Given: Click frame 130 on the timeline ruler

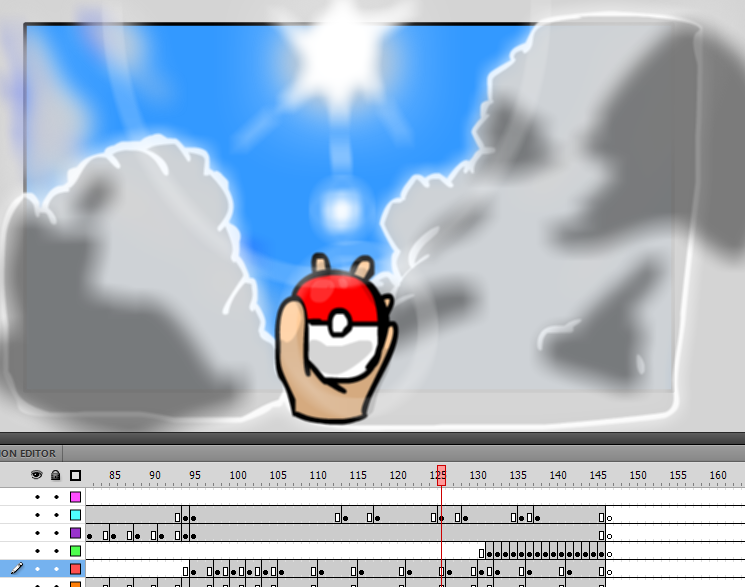Looking at the screenshot, I should pos(478,475).
